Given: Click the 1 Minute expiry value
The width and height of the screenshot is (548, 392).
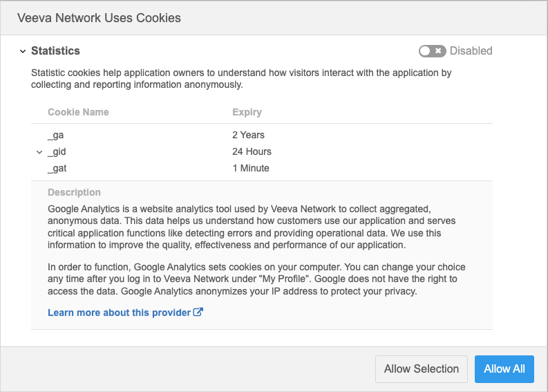Looking at the screenshot, I should pos(250,168).
